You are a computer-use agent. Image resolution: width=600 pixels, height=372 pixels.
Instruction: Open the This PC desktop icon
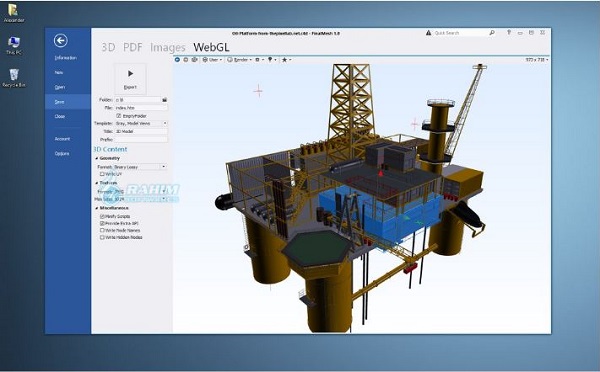click(14, 45)
